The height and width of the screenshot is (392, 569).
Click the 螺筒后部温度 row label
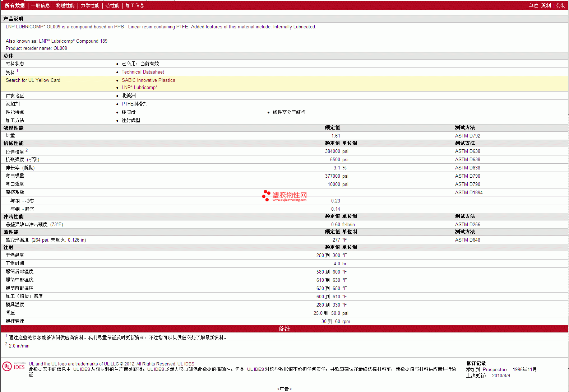pyautogui.click(x=19, y=271)
